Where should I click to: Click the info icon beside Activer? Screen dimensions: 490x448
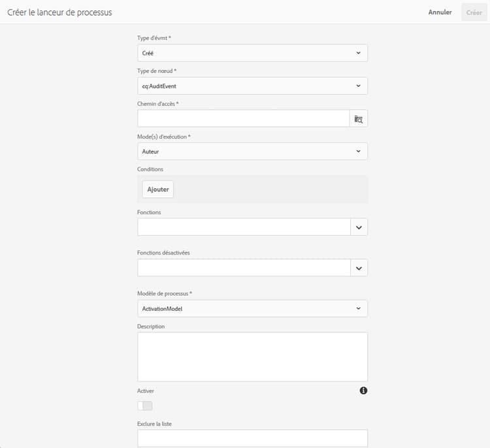coord(363,391)
